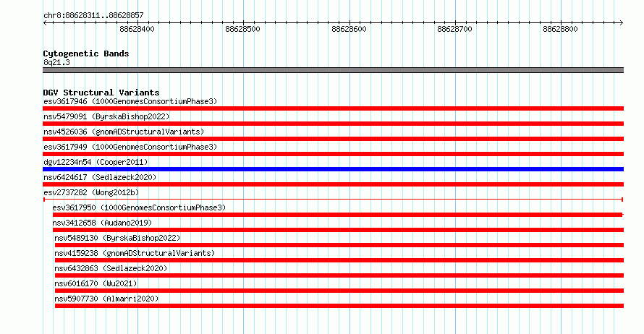Click nsv6016170 Wu2021 label
Viewport: 644px width, 334px height.
click(x=96, y=283)
